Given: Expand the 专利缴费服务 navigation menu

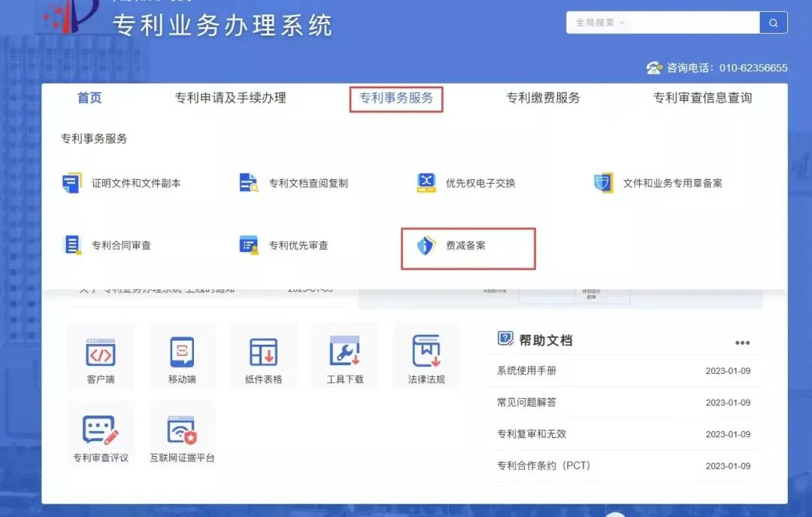Looking at the screenshot, I should 543,98.
